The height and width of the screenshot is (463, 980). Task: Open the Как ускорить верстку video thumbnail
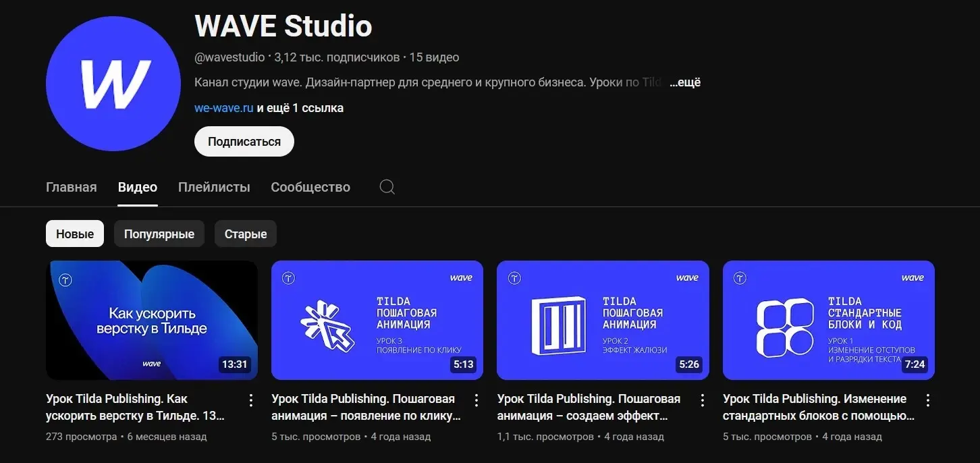[151, 319]
